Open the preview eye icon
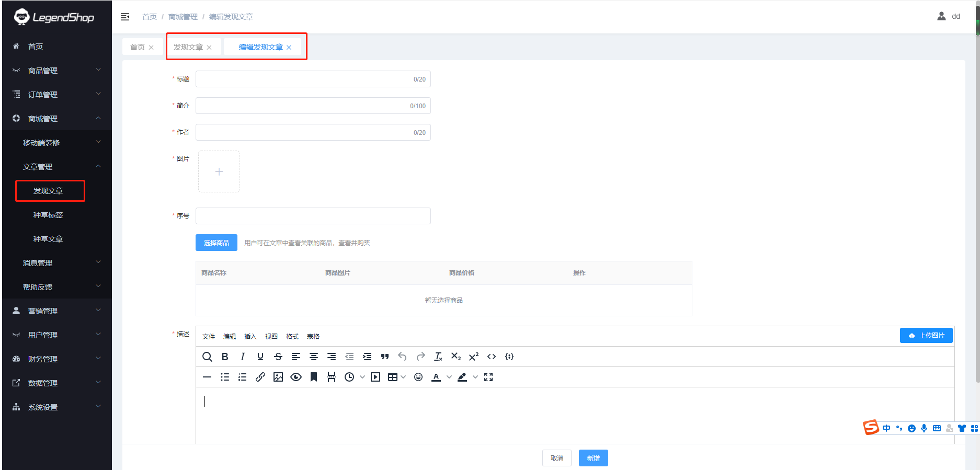 [296, 377]
